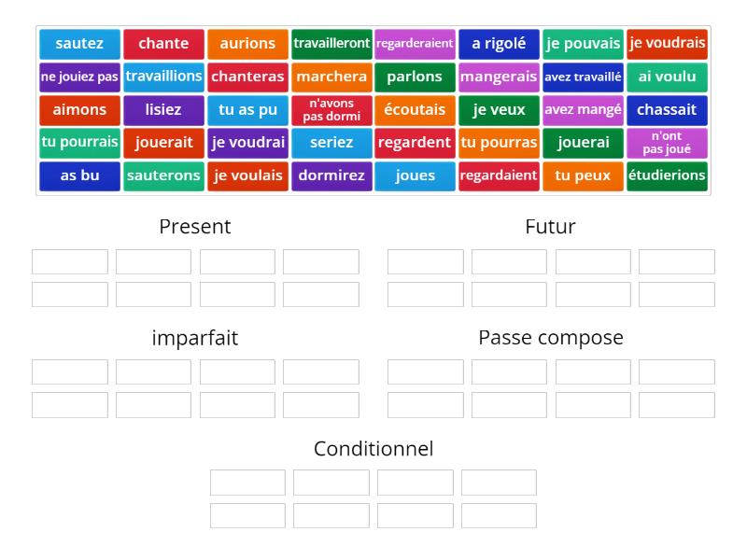
Task: Click first empty slot under Present
Action: [70, 261]
